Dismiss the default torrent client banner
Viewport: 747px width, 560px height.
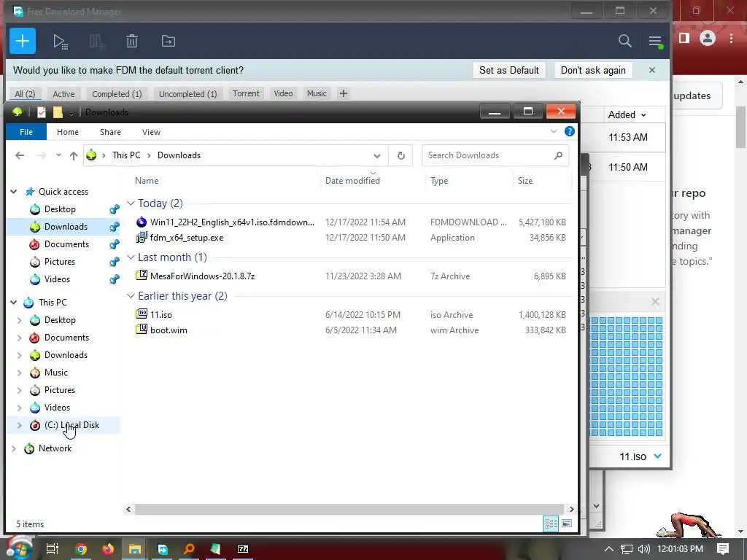pos(652,70)
